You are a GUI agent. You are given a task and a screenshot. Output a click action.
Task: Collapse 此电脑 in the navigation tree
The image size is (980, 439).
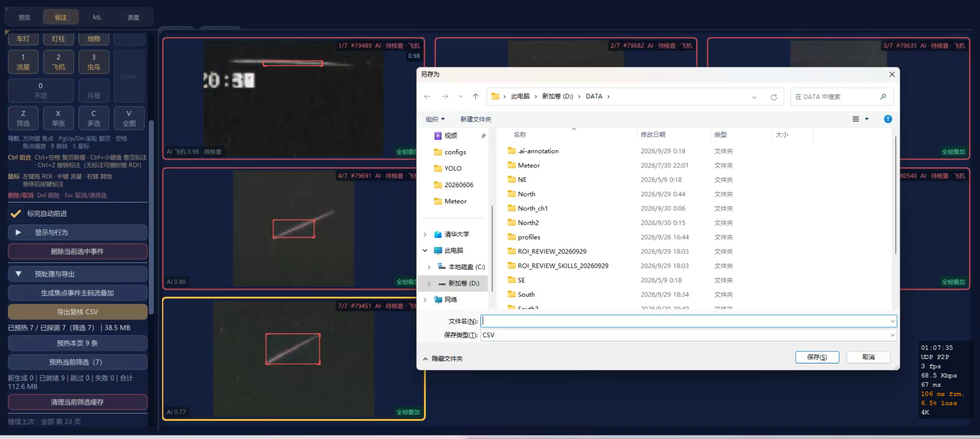click(x=425, y=250)
